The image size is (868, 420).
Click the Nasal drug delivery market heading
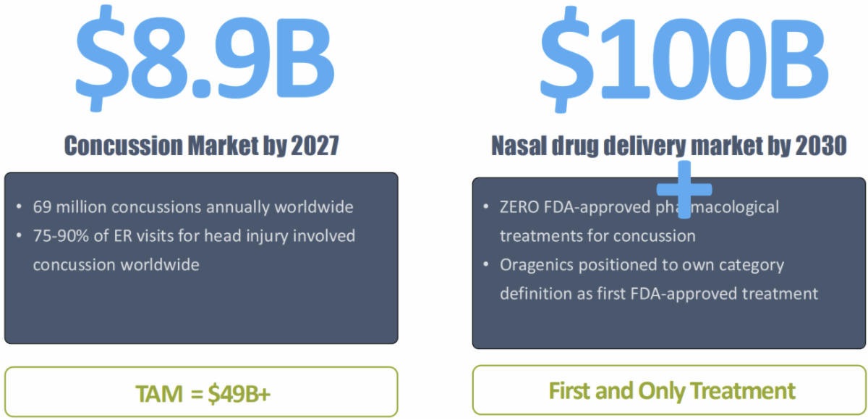click(669, 146)
